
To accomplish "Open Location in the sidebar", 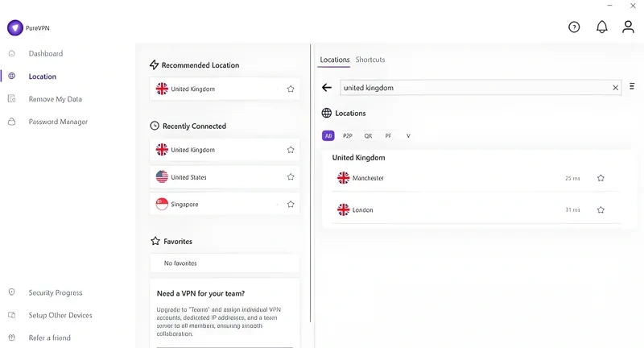I will coord(43,77).
